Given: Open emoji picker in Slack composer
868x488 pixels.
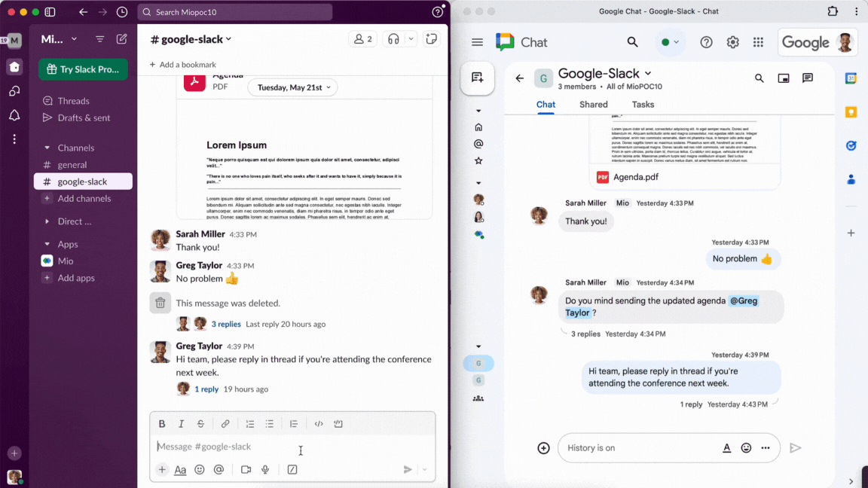Looking at the screenshot, I should pyautogui.click(x=200, y=470).
